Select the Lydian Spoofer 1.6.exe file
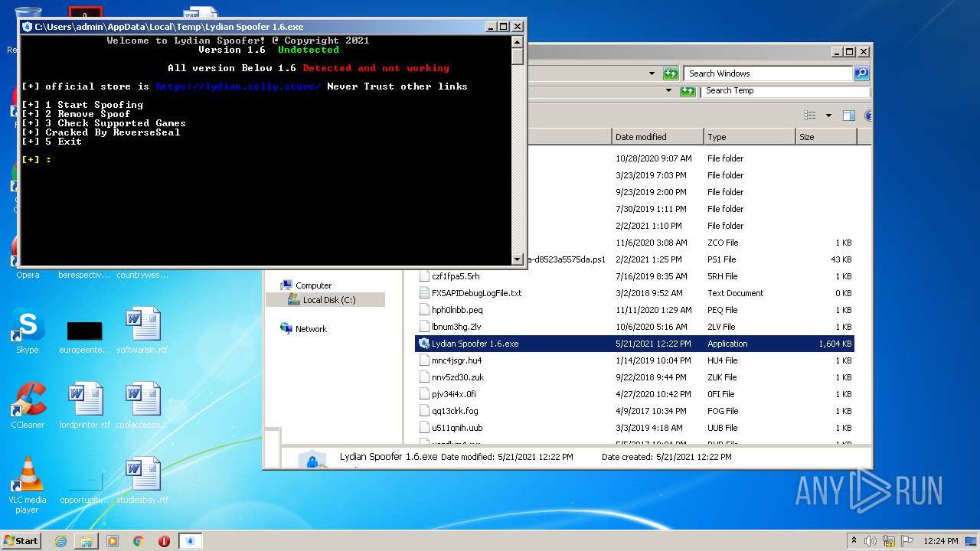980x551 pixels. point(634,344)
